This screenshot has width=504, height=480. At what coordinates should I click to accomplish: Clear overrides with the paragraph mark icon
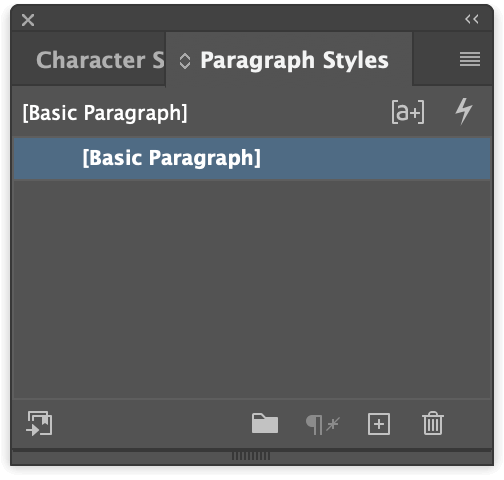pyautogui.click(x=323, y=424)
